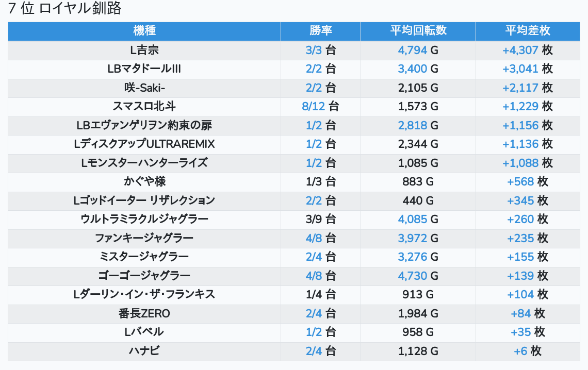The width and height of the screenshot is (588, 370).
Task: Select the 咲-Saki- machine cell
Action: [x=144, y=88]
